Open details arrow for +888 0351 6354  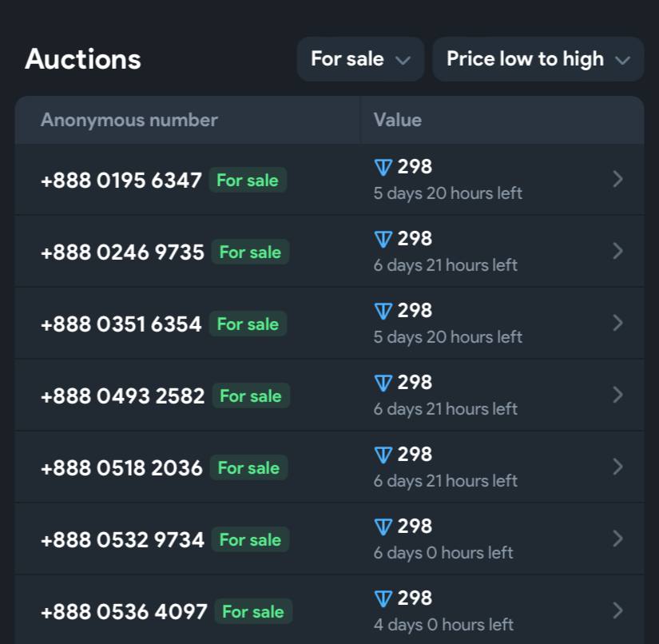click(x=617, y=324)
